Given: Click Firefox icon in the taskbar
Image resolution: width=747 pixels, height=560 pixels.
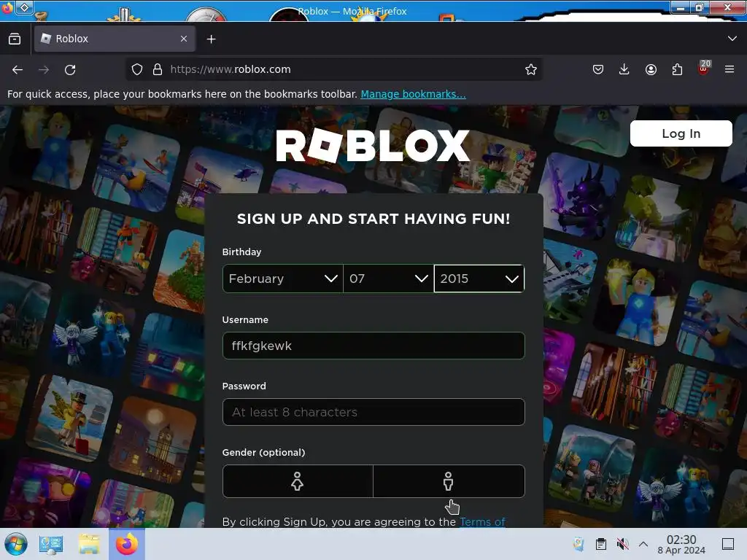Looking at the screenshot, I should 127,544.
